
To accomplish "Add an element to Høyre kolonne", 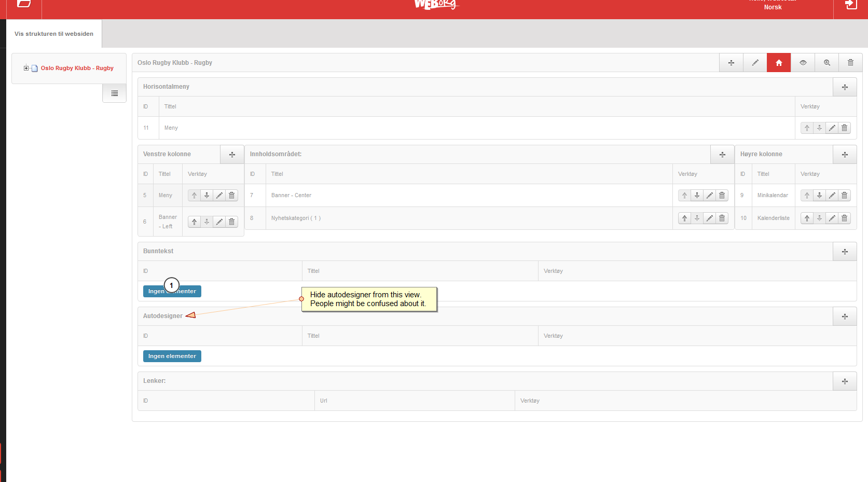I will pyautogui.click(x=845, y=155).
